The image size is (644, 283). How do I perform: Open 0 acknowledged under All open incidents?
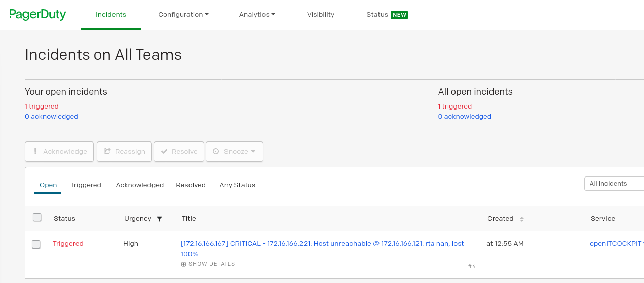465,117
